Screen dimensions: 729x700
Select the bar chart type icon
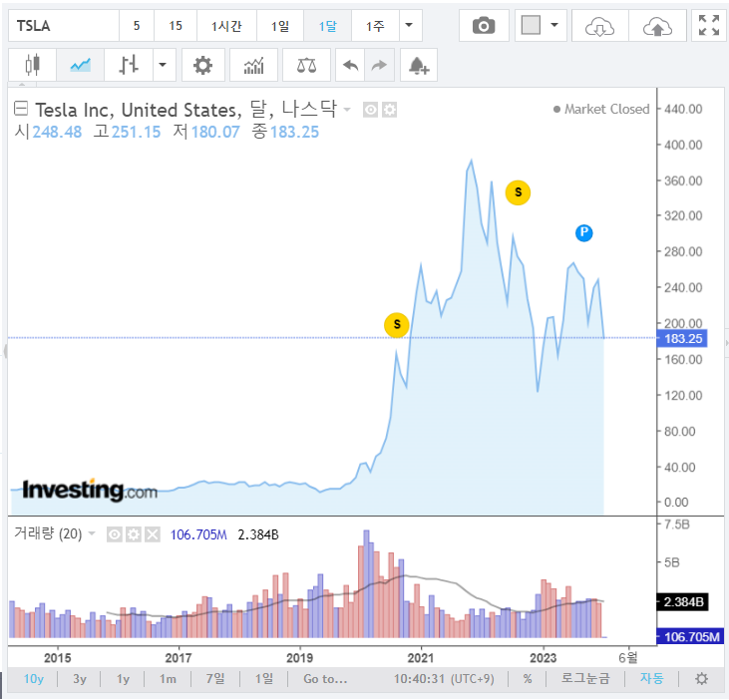tap(129, 65)
